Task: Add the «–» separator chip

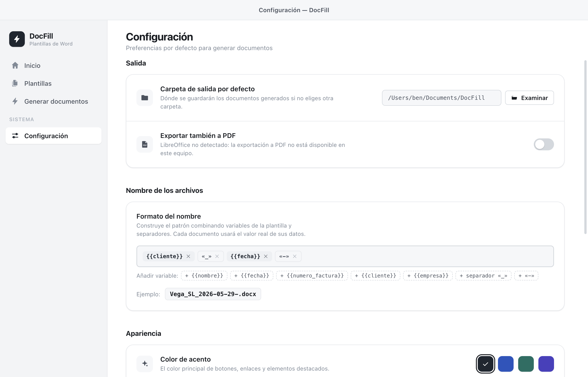Action: tap(526, 276)
